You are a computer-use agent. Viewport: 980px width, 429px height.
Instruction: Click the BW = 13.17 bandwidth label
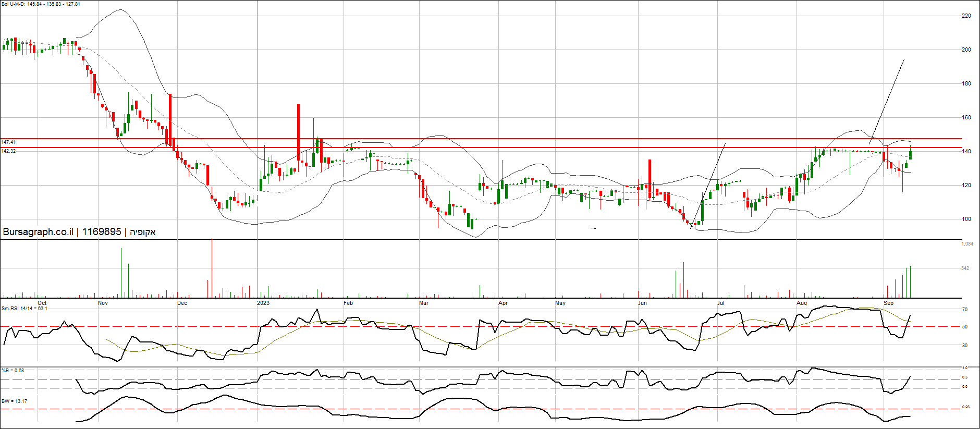[14, 401]
